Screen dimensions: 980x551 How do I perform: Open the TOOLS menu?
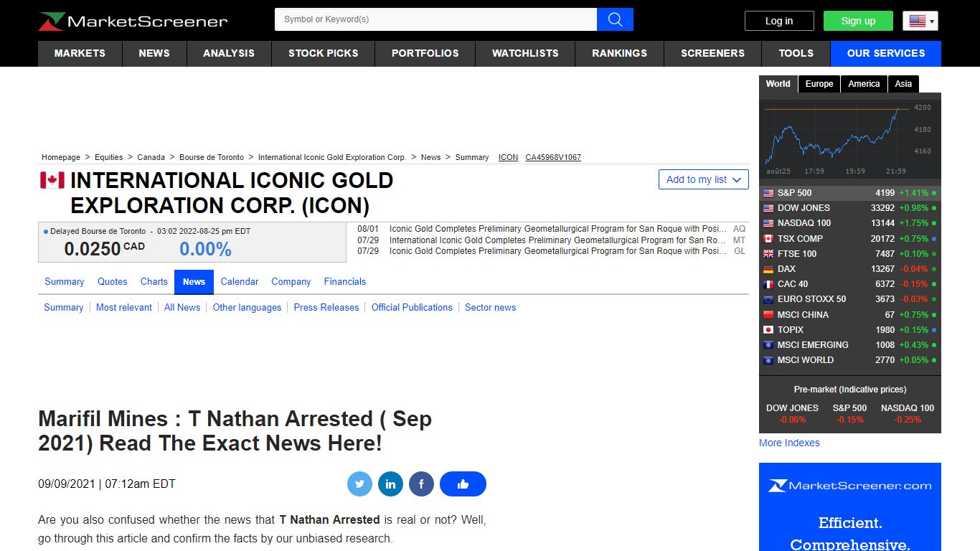click(x=796, y=54)
